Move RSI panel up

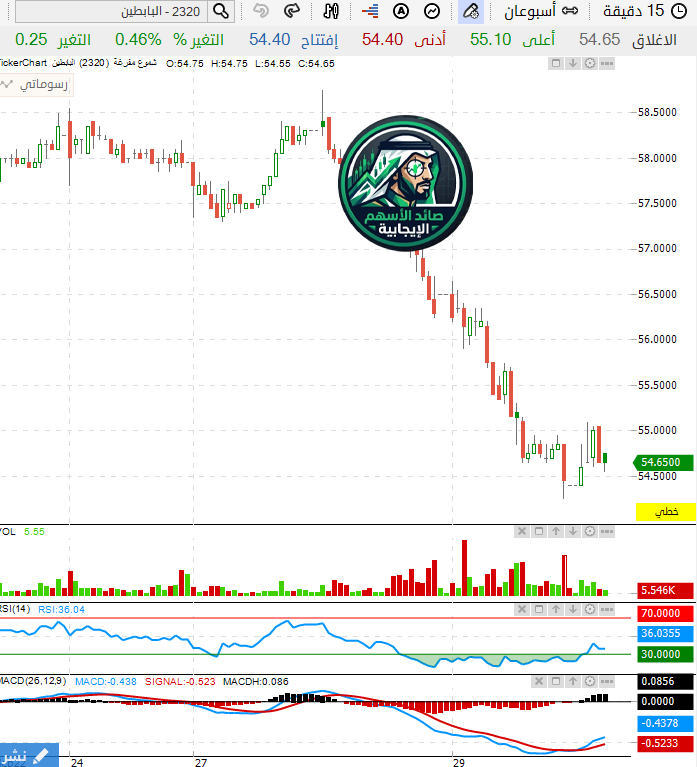coord(556,609)
